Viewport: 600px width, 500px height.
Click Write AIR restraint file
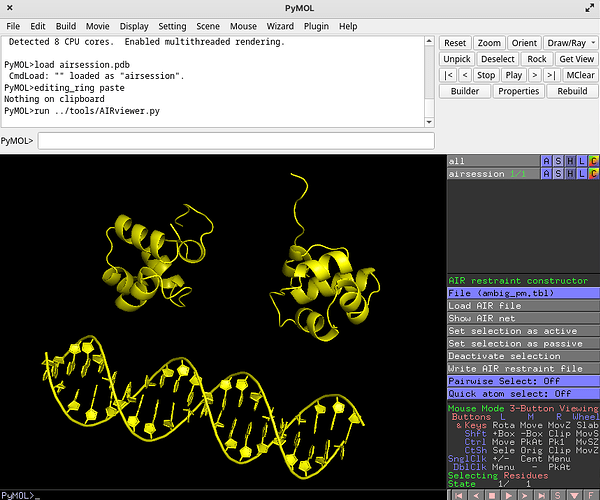[522, 369]
